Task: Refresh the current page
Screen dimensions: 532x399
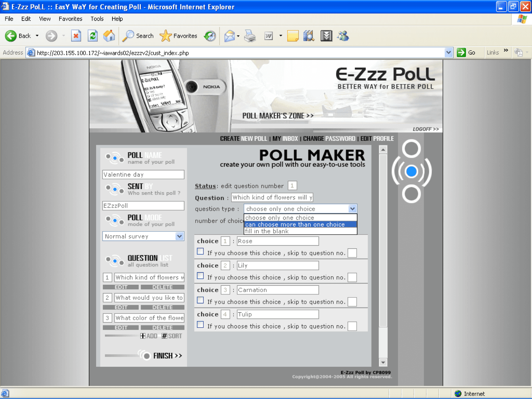Action: pos(93,35)
